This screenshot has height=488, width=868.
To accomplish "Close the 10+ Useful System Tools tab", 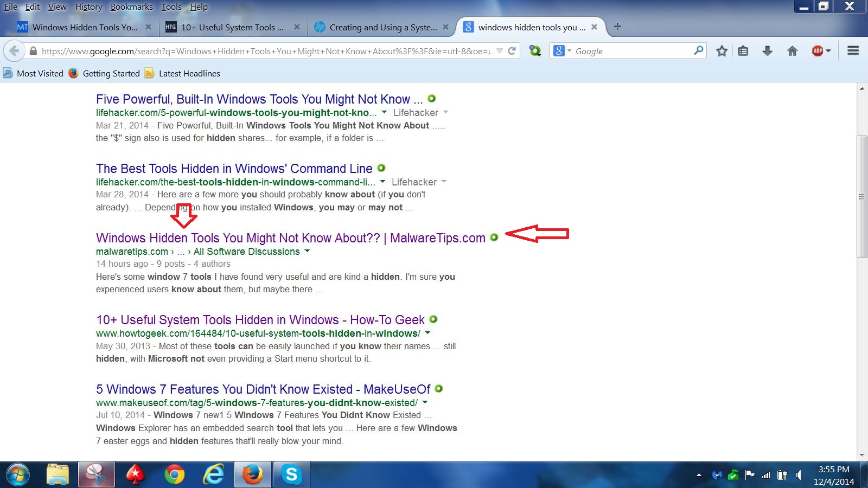I will click(x=297, y=27).
